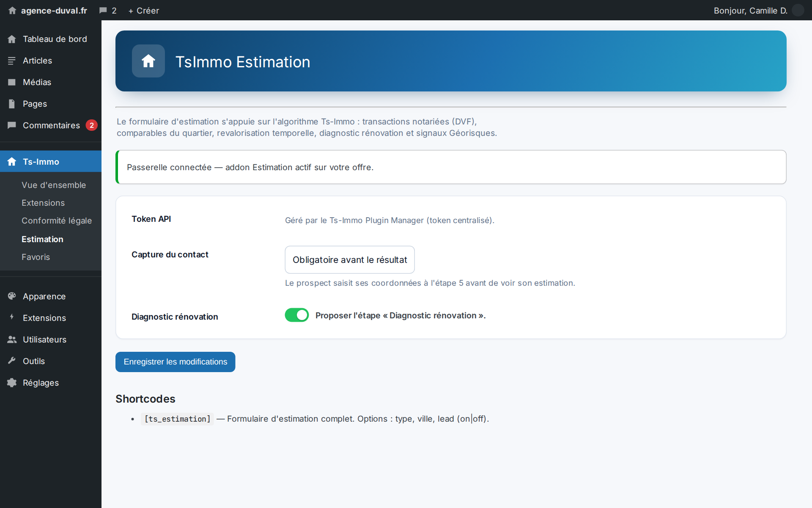Click the TsImmo Estimation title
This screenshot has height=508, width=812.
tap(243, 62)
